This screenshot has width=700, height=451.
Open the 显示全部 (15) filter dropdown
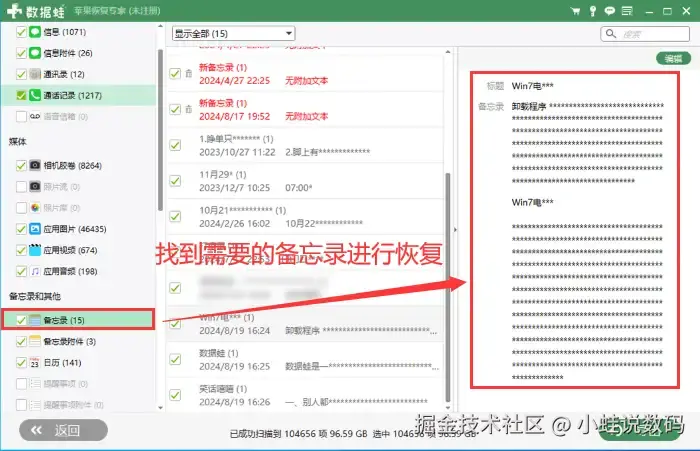(x=233, y=33)
